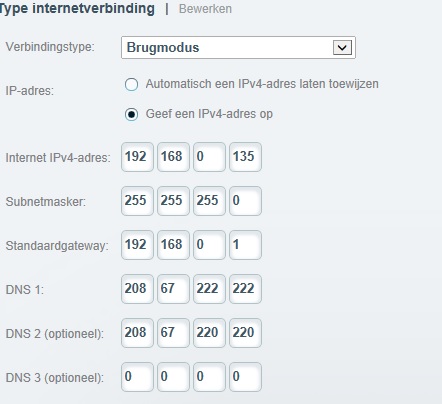The height and width of the screenshot is (404, 442).
Task: Edit the 135 field of Internet IPv4-adres
Action: point(245,157)
